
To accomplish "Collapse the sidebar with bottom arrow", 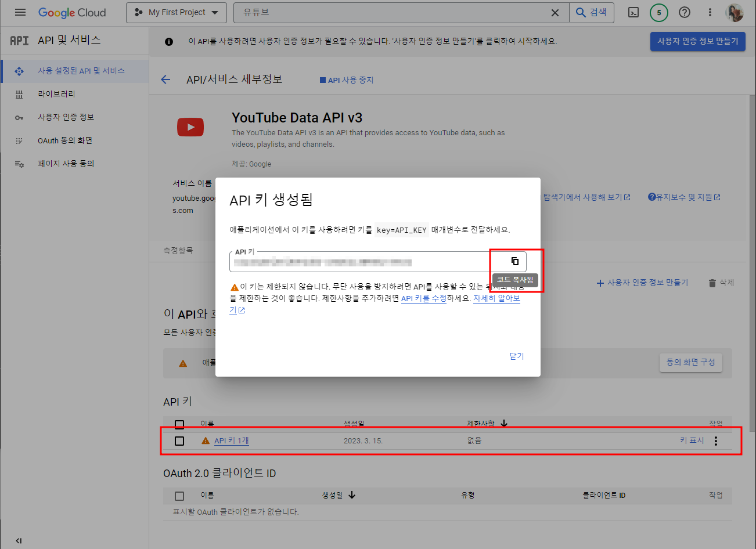I will (x=19, y=540).
